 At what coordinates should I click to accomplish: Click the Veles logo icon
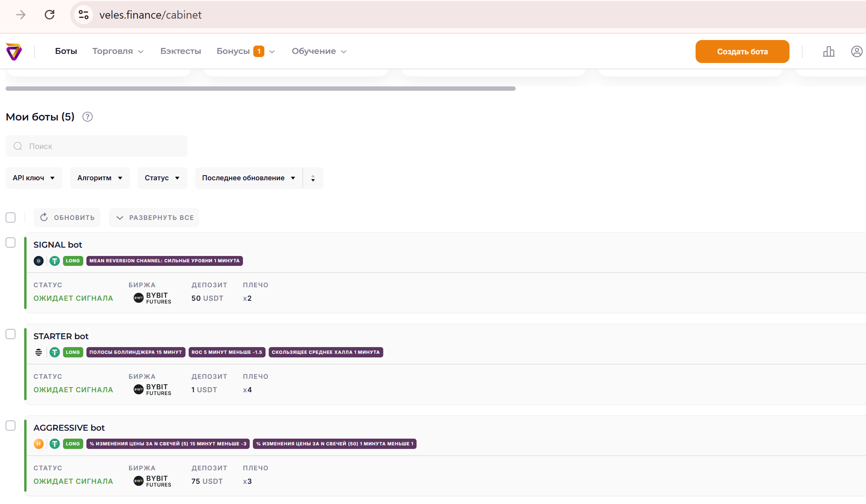click(14, 52)
